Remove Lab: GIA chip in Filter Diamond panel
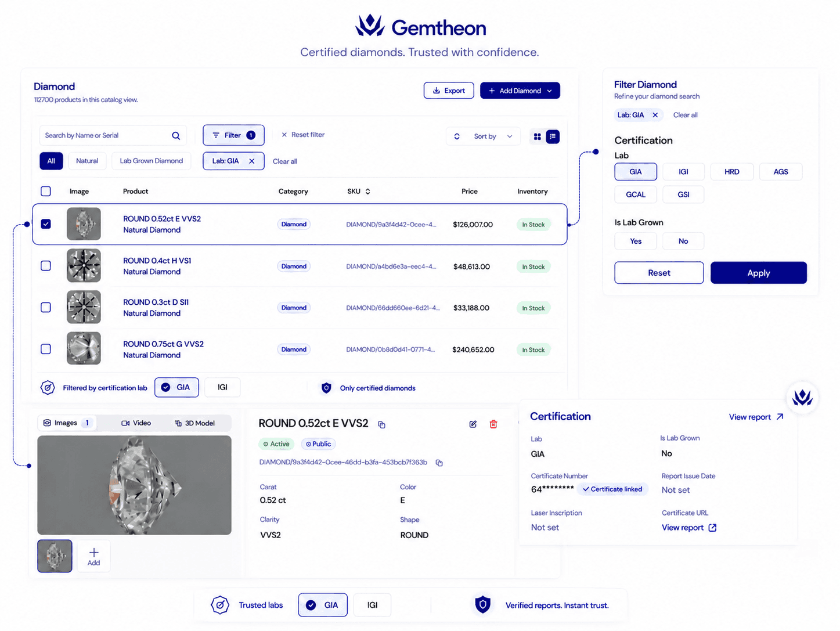 coord(655,115)
